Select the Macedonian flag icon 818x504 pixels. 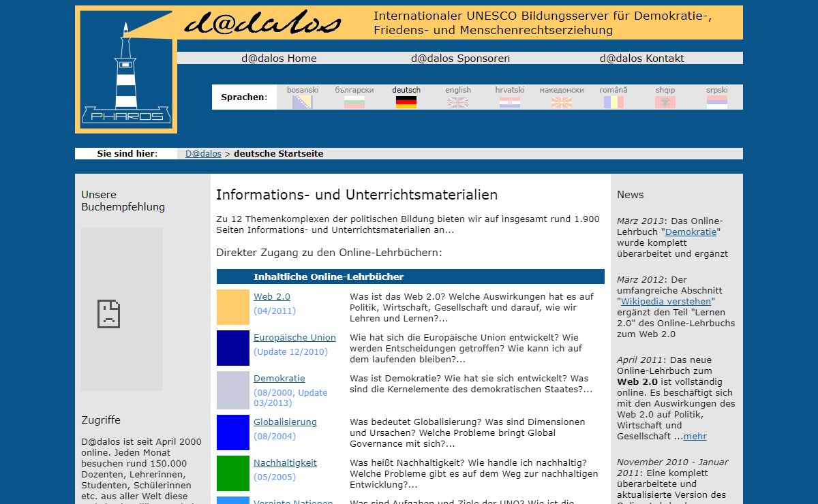[x=562, y=103]
